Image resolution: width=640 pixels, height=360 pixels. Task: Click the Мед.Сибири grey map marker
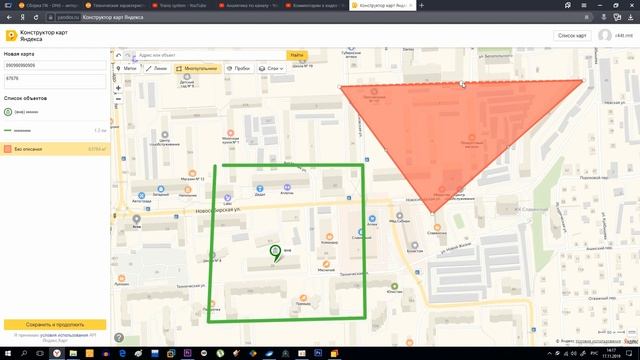pos(399,216)
